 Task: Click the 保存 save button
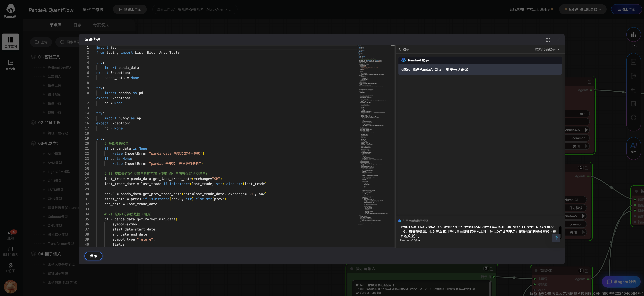pyautogui.click(x=93, y=256)
